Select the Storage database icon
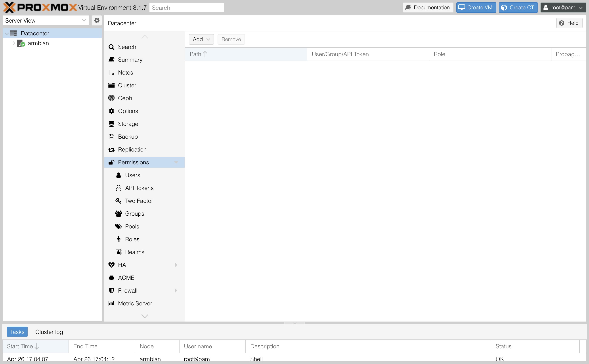Image resolution: width=589 pixels, height=364 pixels. pos(111,124)
